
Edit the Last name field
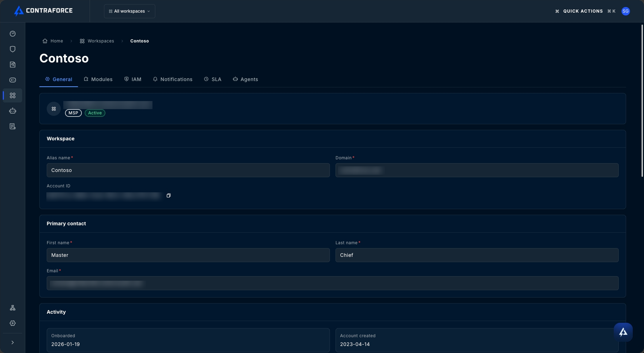[x=477, y=255]
